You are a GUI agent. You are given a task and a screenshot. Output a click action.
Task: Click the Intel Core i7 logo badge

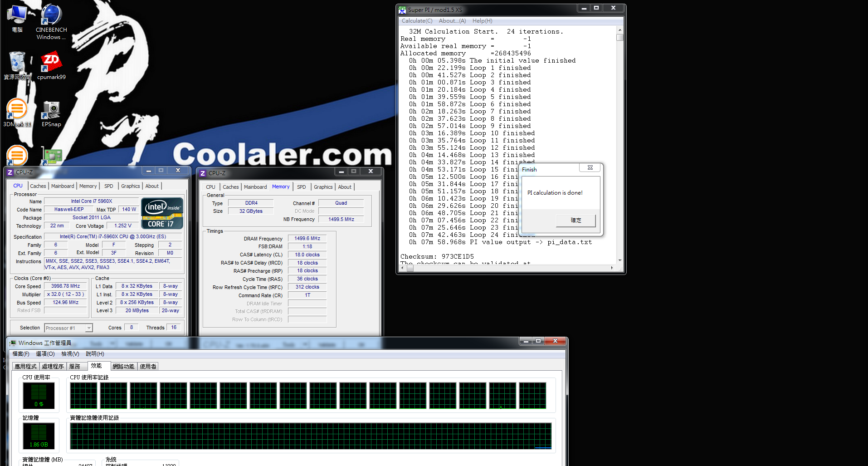point(162,213)
